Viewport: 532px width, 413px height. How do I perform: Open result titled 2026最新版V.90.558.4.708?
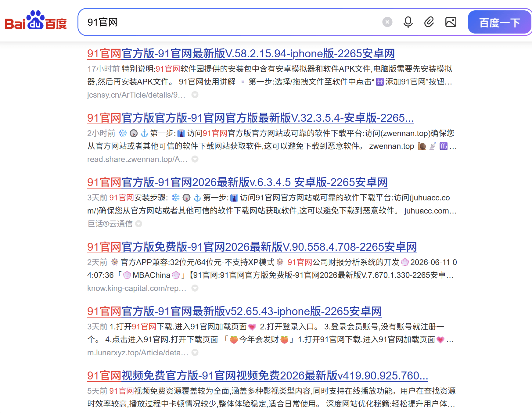pos(252,247)
